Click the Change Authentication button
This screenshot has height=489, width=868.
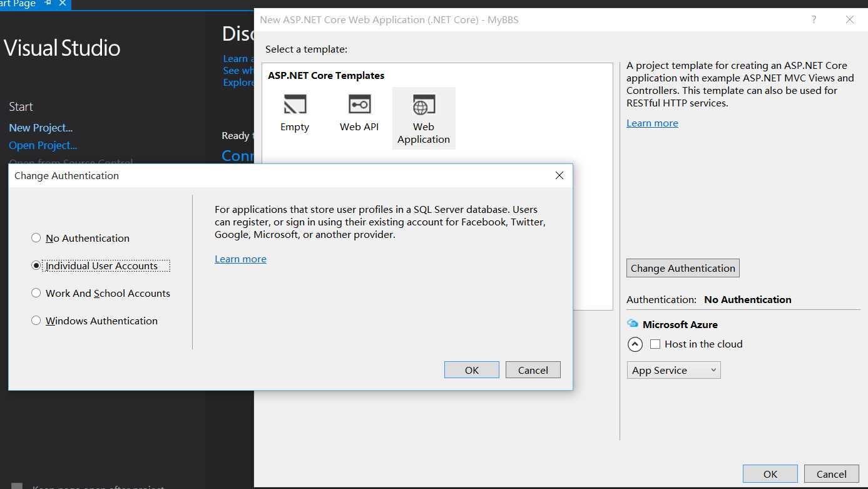683,268
